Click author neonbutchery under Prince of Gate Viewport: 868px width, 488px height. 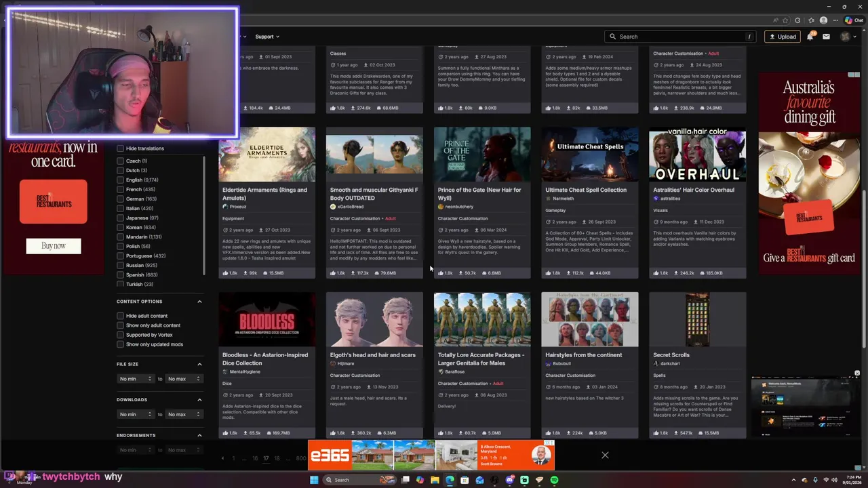459,207
